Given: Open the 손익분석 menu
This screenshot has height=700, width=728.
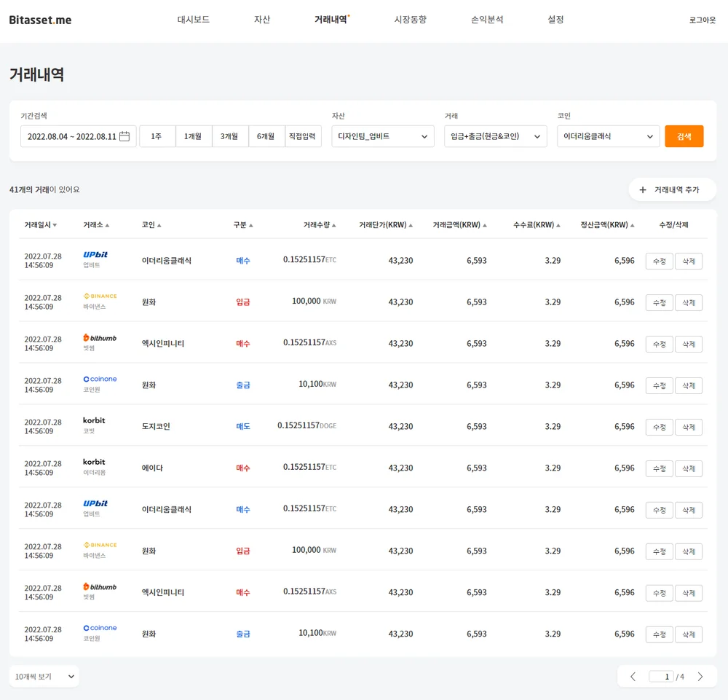Looking at the screenshot, I should pyautogui.click(x=486, y=20).
